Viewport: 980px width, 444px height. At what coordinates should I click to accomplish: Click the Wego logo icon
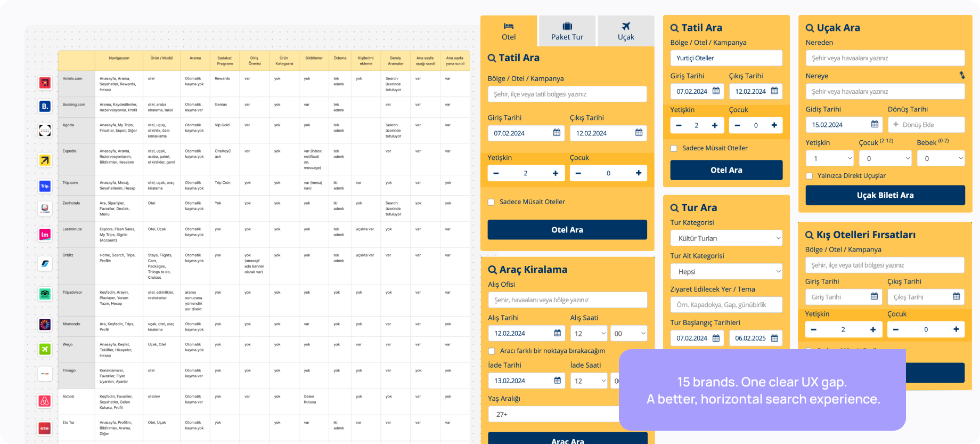tap(45, 349)
